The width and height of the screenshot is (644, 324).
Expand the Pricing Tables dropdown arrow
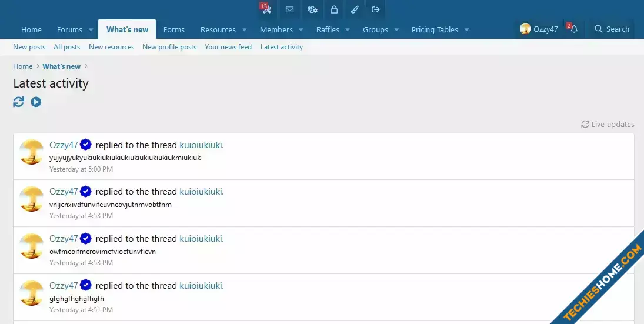(x=466, y=30)
